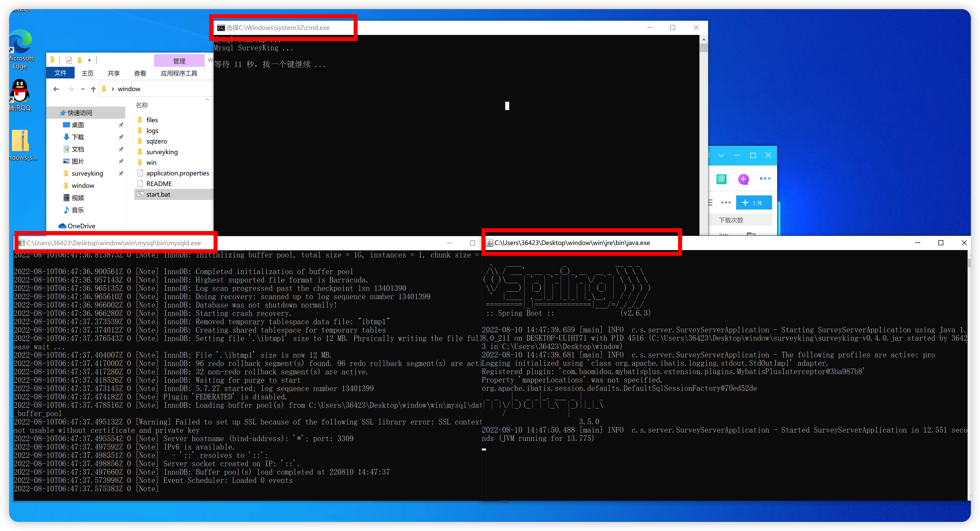Open the gray three-dots options beside 上传

coord(726,202)
